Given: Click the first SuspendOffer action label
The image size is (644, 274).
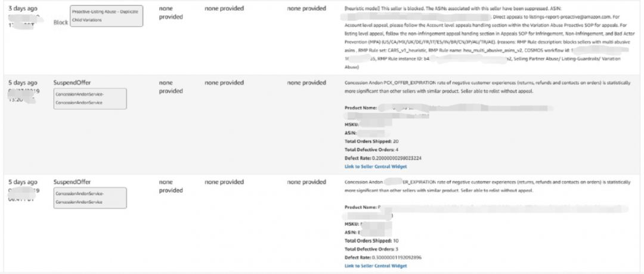Looking at the screenshot, I should tap(72, 82).
